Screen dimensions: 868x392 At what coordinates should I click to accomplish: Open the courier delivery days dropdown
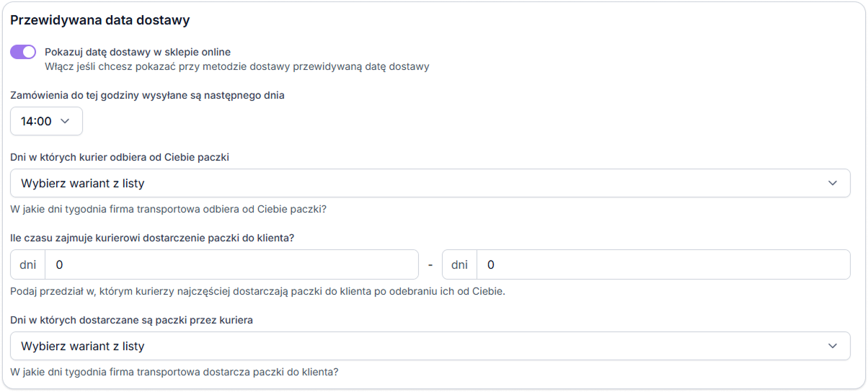click(x=430, y=346)
